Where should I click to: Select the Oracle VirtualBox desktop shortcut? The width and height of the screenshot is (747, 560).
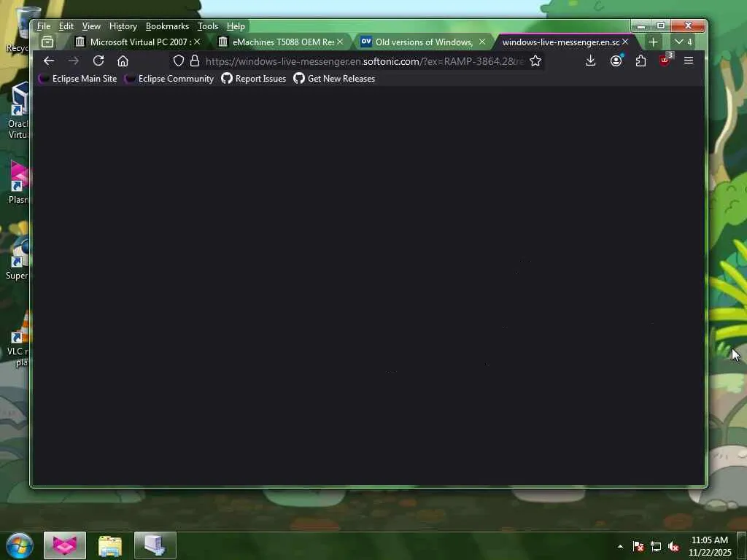point(18,111)
